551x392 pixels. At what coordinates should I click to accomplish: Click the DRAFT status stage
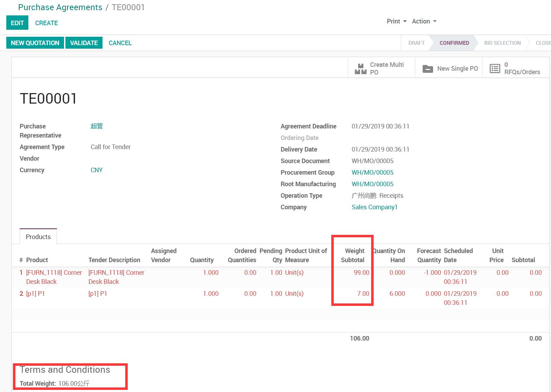416,43
